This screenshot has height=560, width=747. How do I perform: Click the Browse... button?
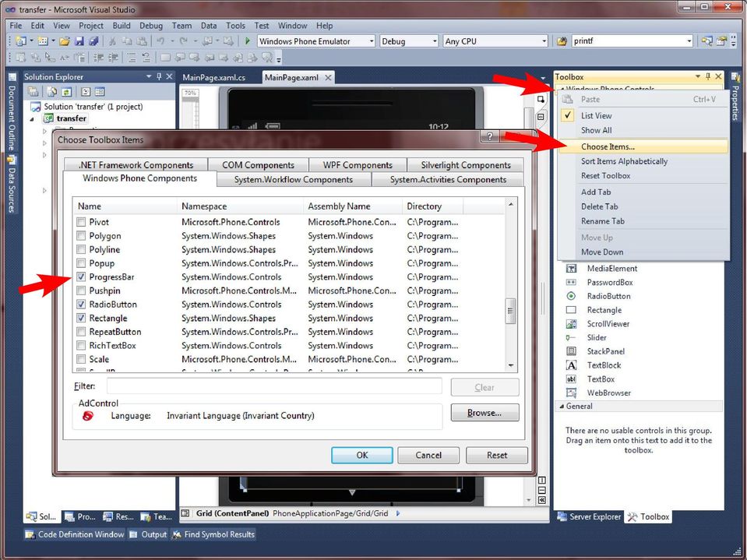484,413
